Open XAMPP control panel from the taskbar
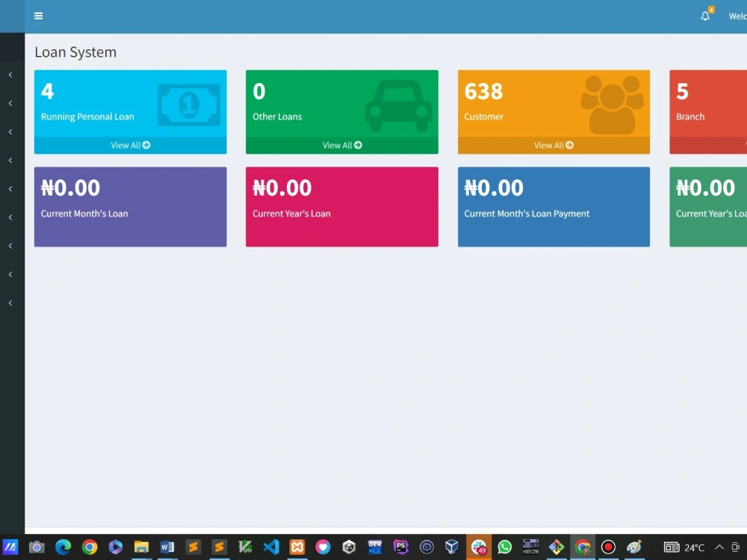This screenshot has width=747, height=560. tap(297, 547)
